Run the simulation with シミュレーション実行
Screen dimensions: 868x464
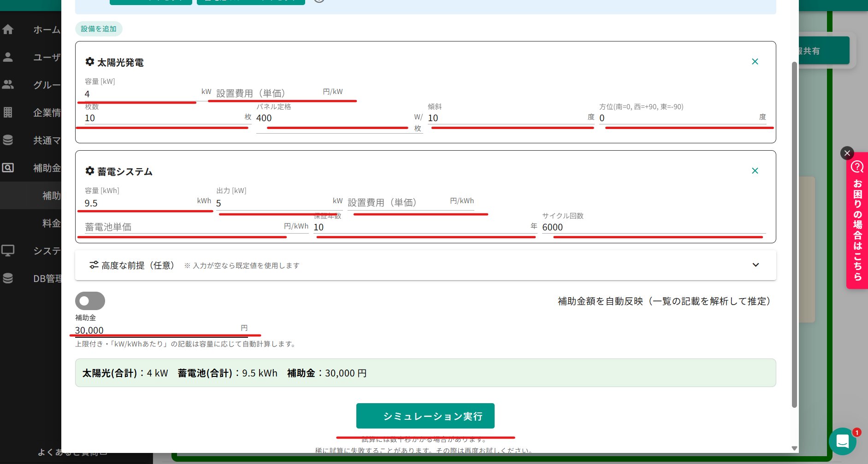[425, 416]
